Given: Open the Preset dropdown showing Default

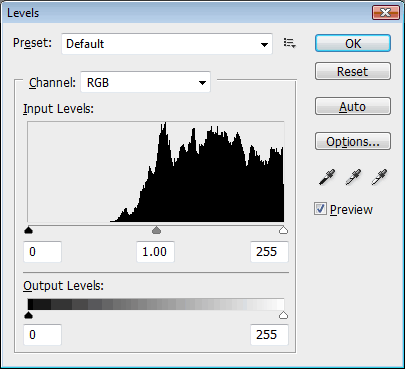Looking at the screenshot, I should [167, 44].
